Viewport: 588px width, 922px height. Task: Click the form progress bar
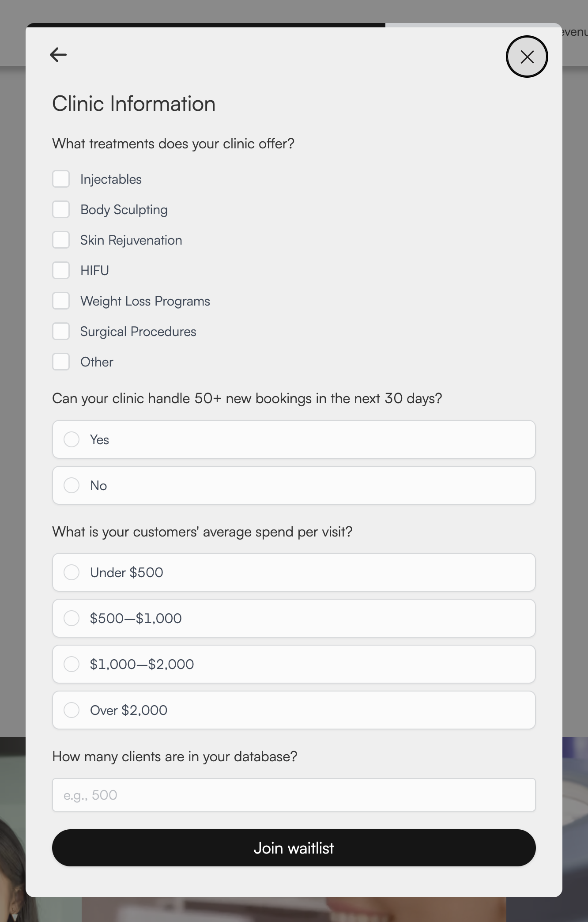click(x=294, y=25)
